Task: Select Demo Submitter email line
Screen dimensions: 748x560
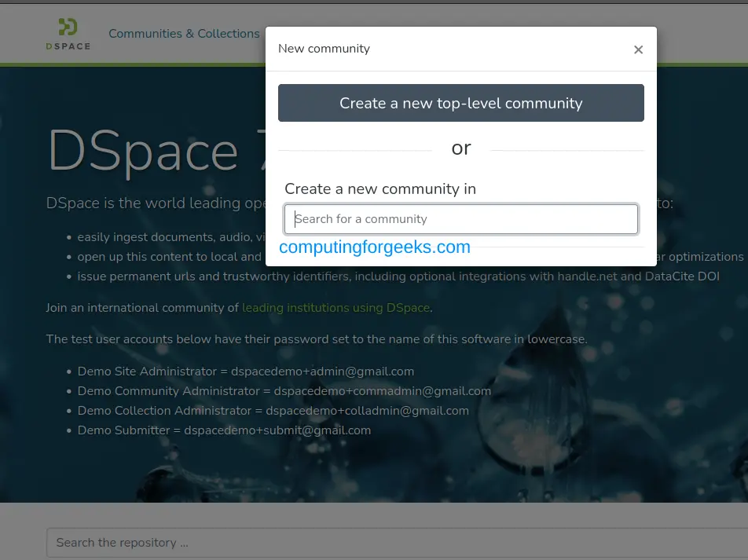Action: [x=224, y=430]
